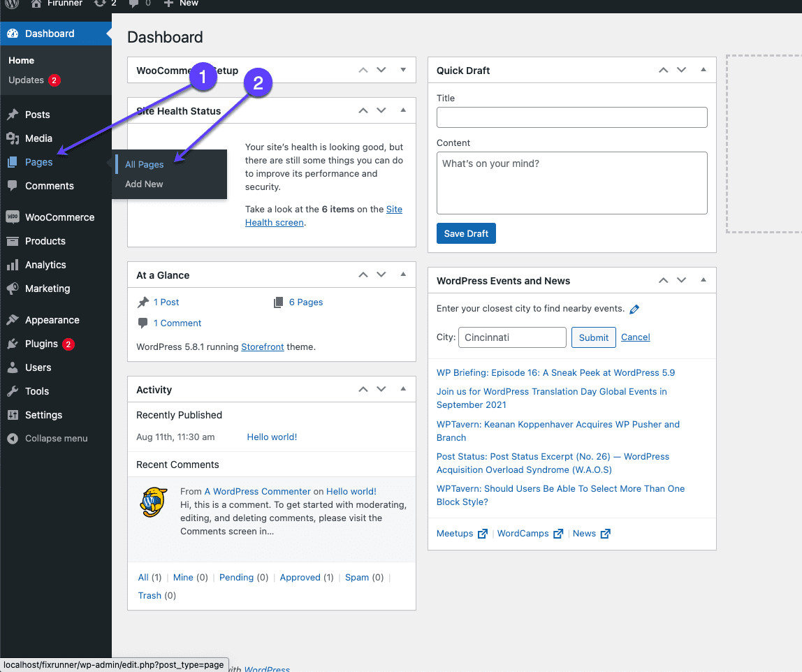Click the home icon beside site name

(x=36, y=3)
